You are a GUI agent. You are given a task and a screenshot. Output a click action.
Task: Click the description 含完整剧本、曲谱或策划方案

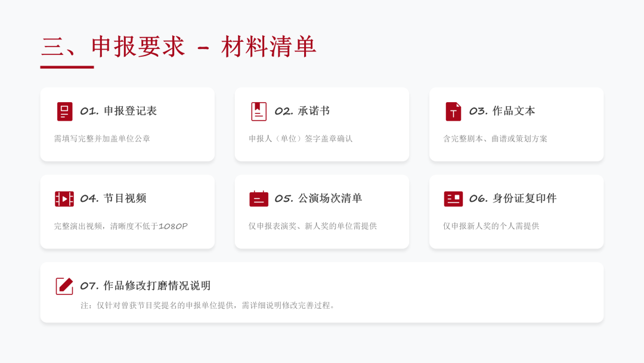point(495,139)
